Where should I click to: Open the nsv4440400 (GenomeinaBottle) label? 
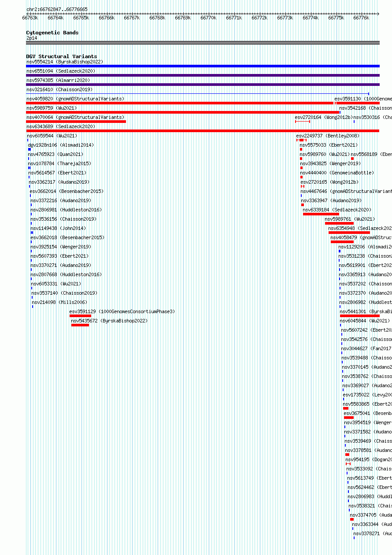pyautogui.click(x=337, y=173)
